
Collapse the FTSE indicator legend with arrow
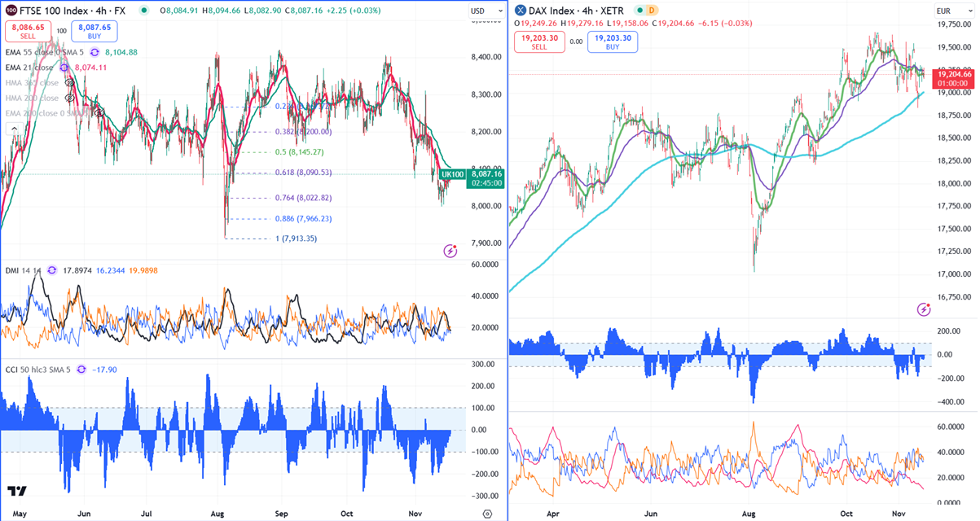coord(13,129)
